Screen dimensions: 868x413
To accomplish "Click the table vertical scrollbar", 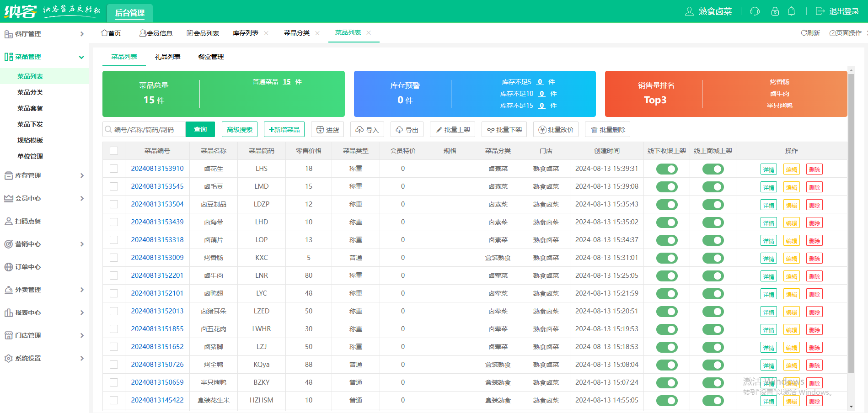I will (851, 224).
